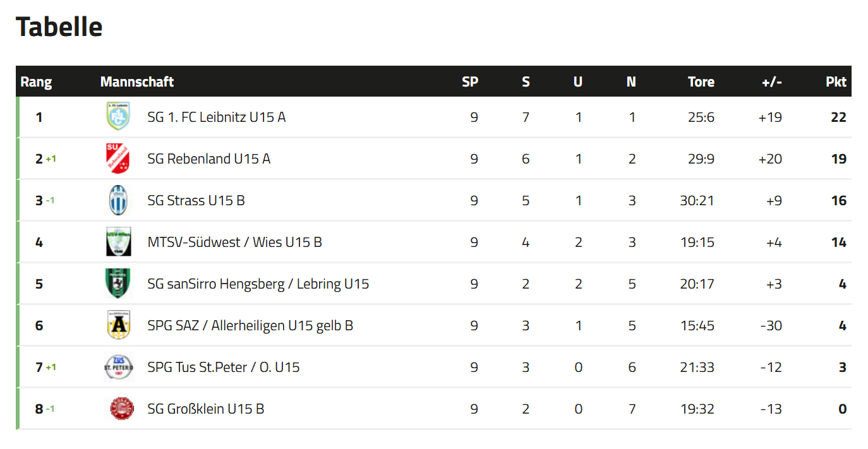Viewport: 868px width, 449px height.
Task: Sort table by the Pkt column header
Action: 836,81
